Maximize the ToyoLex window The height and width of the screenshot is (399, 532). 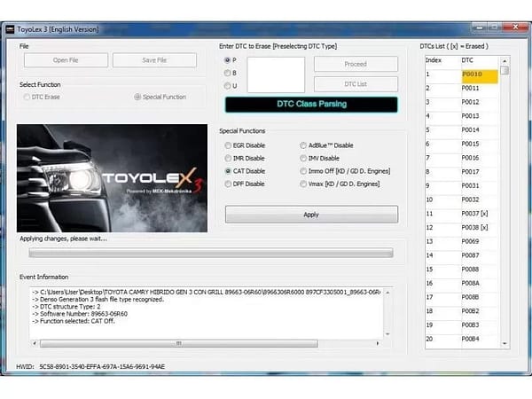(x=495, y=27)
